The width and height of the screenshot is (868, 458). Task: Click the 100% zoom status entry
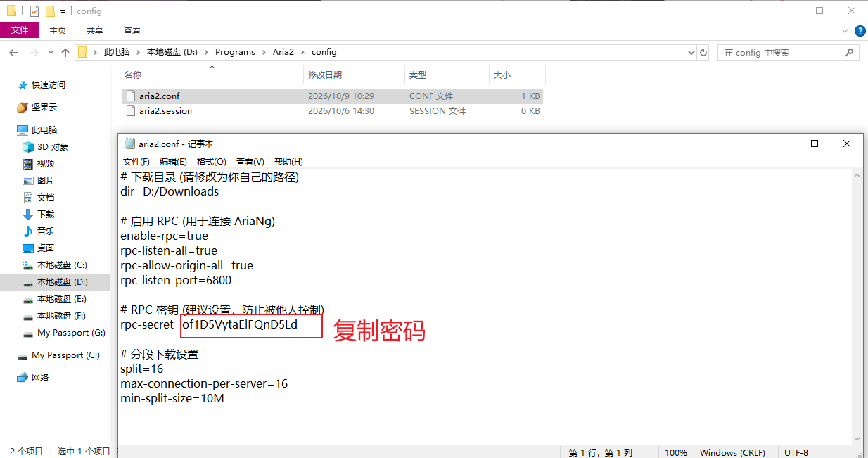676,452
